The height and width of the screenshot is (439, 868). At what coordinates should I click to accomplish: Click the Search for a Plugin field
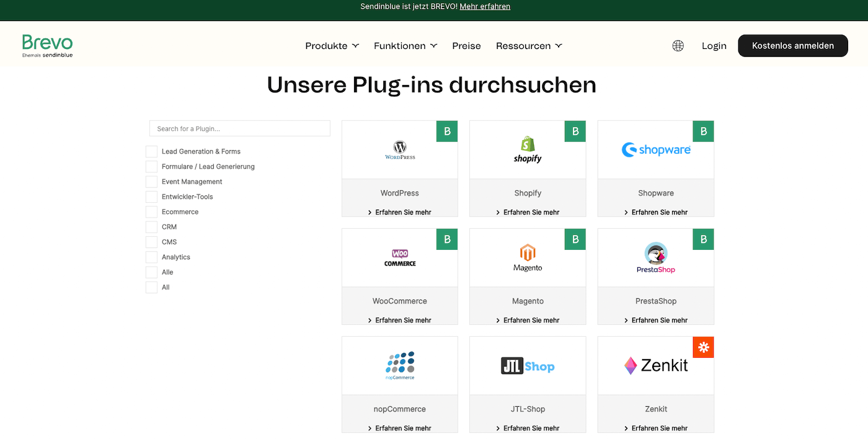click(x=240, y=128)
